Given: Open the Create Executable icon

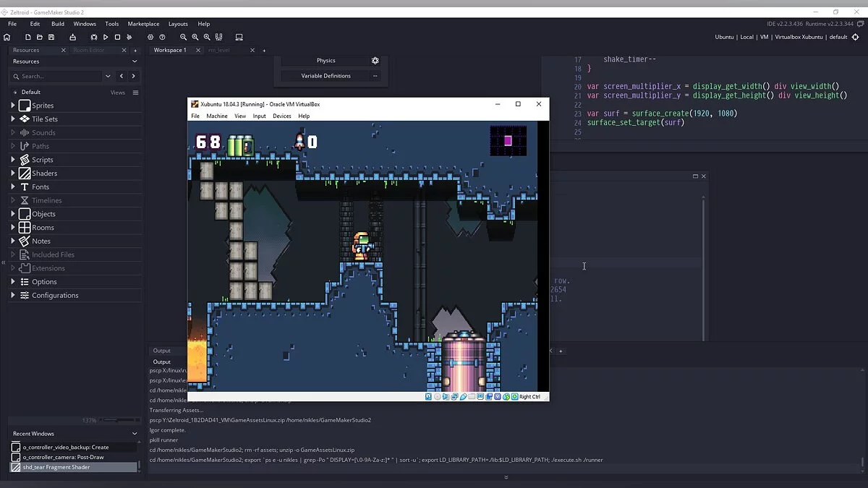Looking at the screenshot, I should (72, 37).
